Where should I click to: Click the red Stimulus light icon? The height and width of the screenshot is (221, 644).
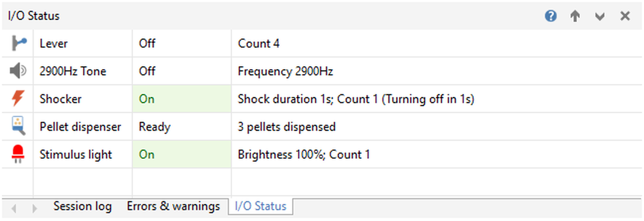point(18,155)
